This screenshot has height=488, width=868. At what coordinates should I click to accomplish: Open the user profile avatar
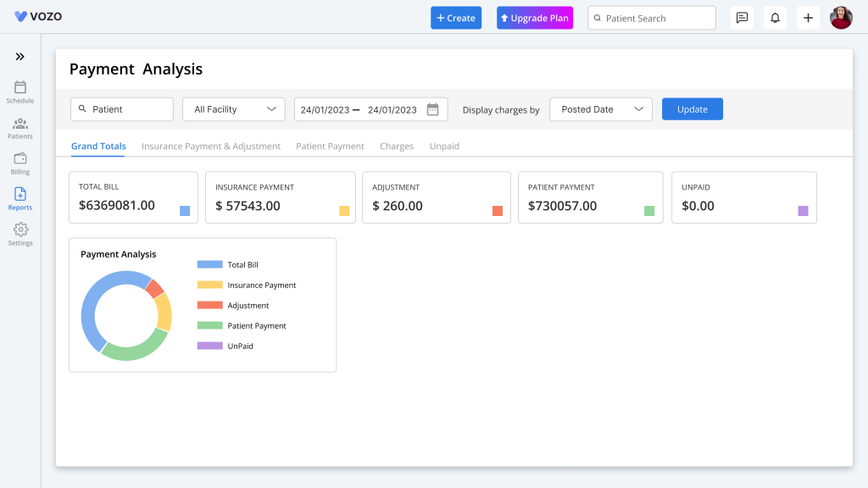pos(841,18)
